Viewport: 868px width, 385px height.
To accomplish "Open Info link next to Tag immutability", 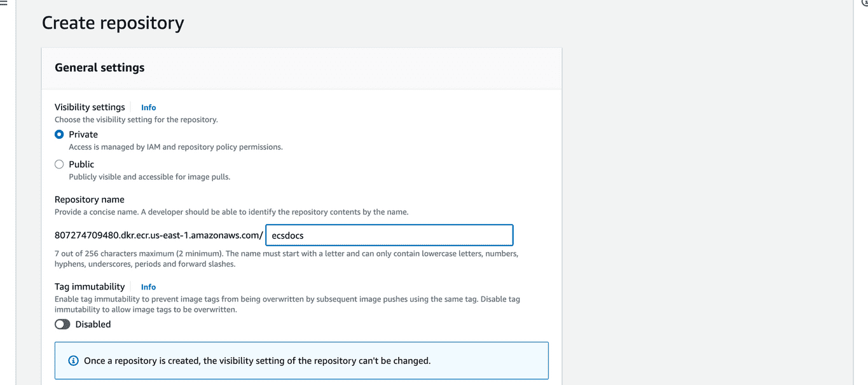I will pos(148,287).
